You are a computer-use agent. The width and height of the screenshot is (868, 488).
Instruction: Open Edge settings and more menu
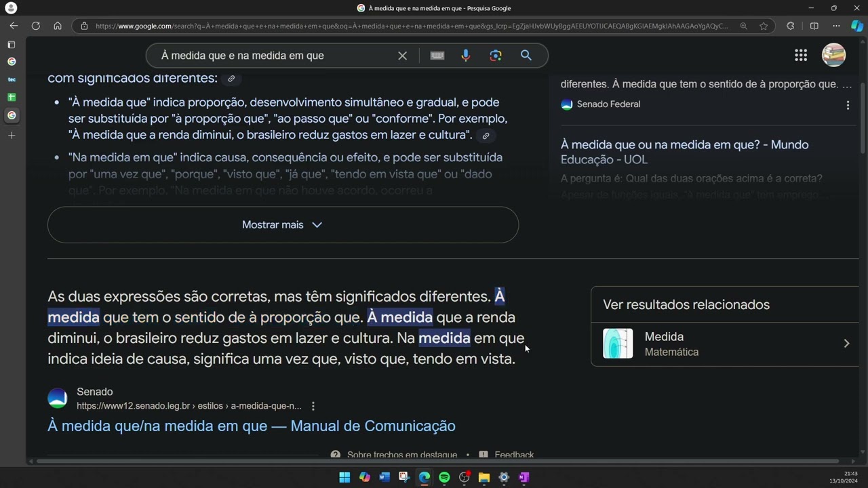coord(836,26)
